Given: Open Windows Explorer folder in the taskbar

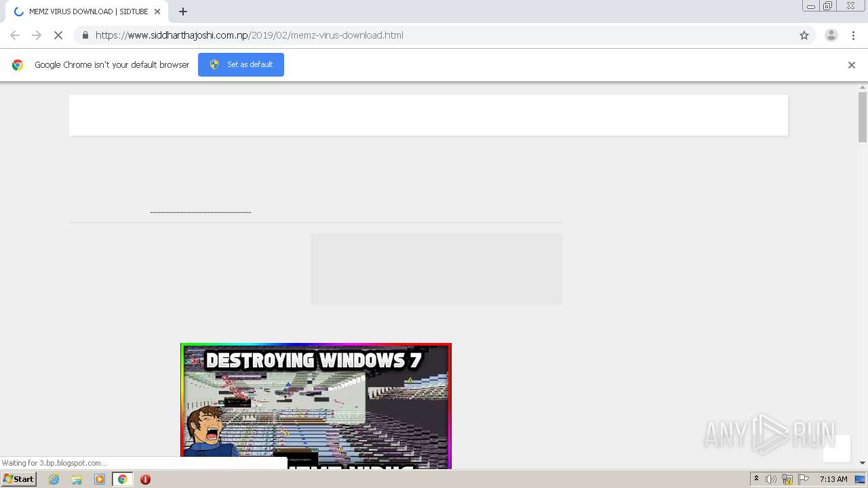Looking at the screenshot, I should 77,479.
